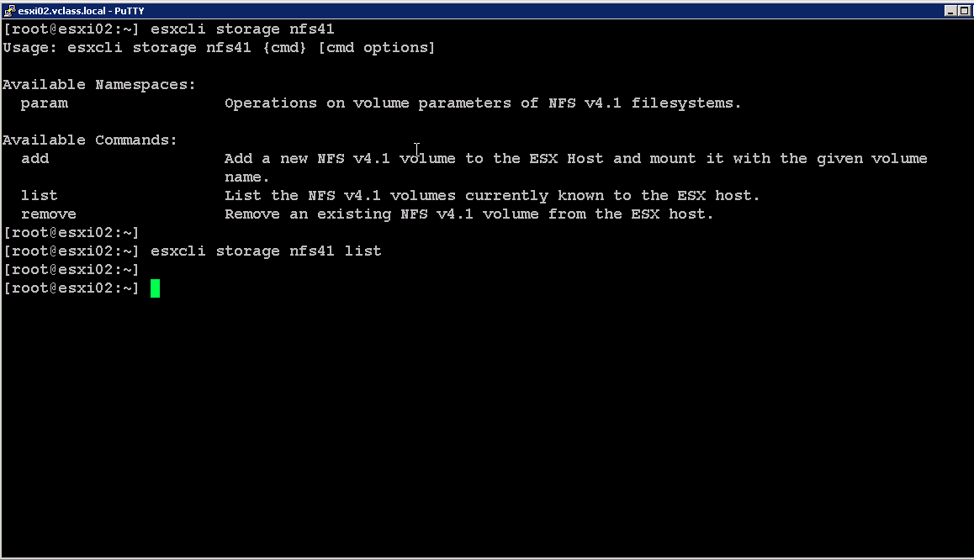The height and width of the screenshot is (560, 974).
Task: Click the list command entry
Action: (39, 195)
